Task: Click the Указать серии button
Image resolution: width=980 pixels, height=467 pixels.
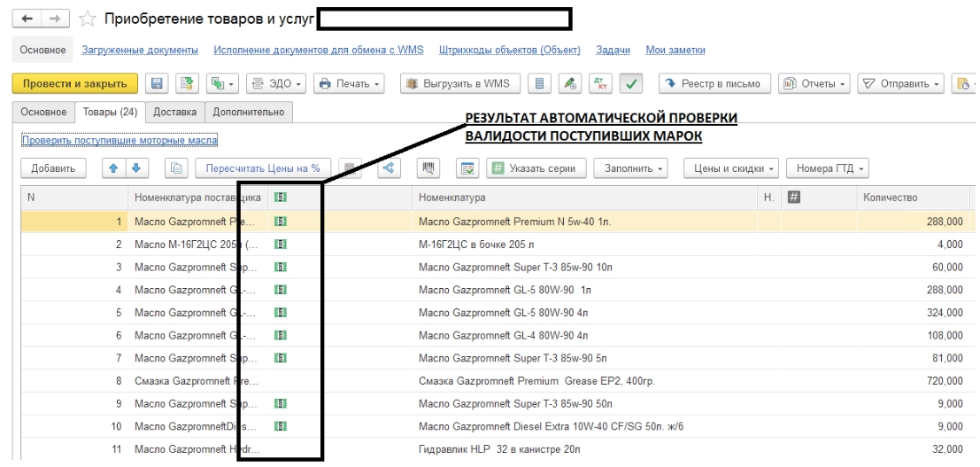Action: [x=536, y=167]
